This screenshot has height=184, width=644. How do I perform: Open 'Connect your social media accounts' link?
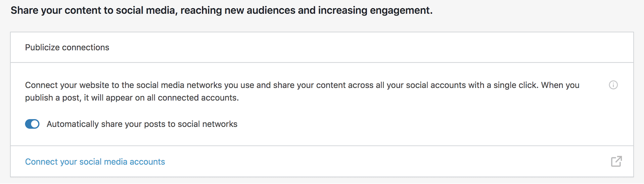tap(95, 162)
